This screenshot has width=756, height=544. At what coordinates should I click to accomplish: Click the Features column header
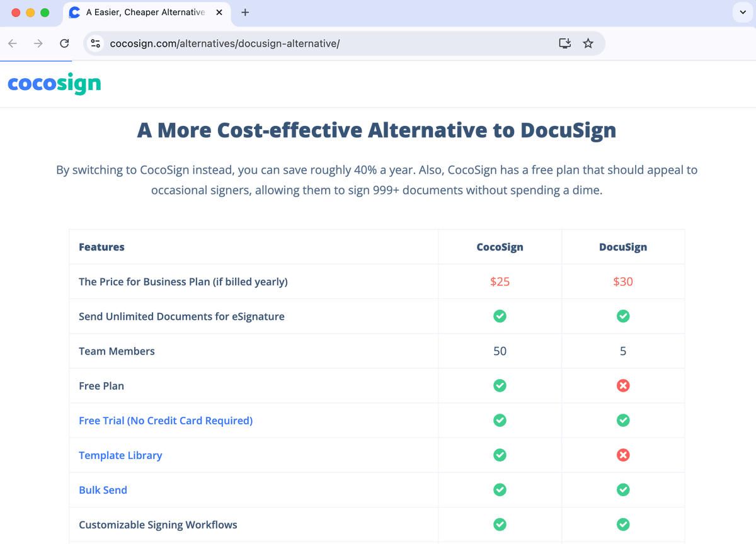pyautogui.click(x=101, y=247)
